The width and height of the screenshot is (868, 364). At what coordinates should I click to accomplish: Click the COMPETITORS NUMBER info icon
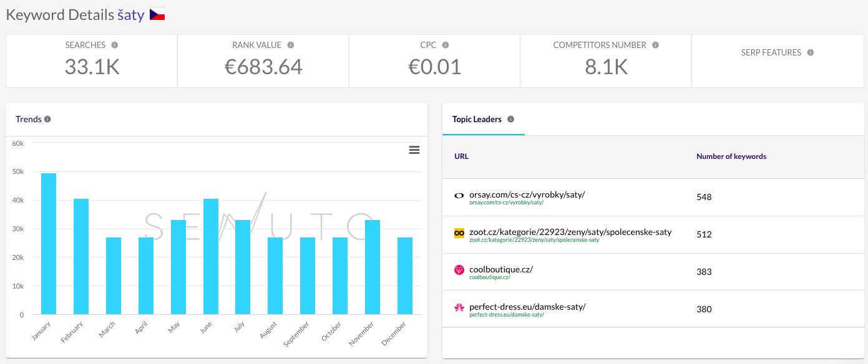655,45
